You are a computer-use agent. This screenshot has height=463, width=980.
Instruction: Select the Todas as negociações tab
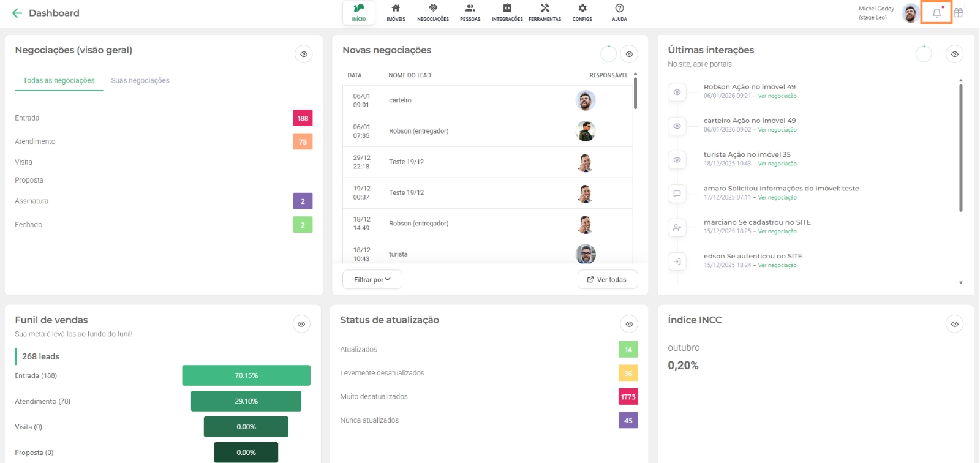(59, 81)
